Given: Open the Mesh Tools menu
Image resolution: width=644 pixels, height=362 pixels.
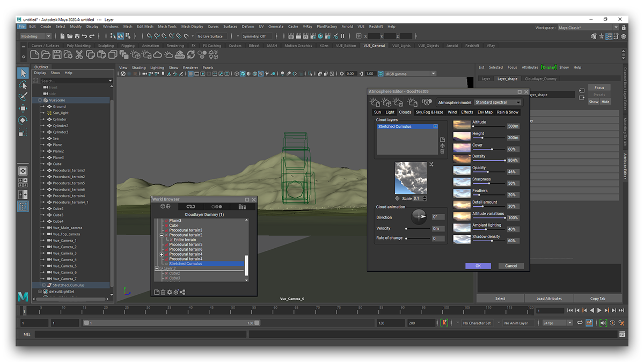Looking at the screenshot, I should point(167,26).
